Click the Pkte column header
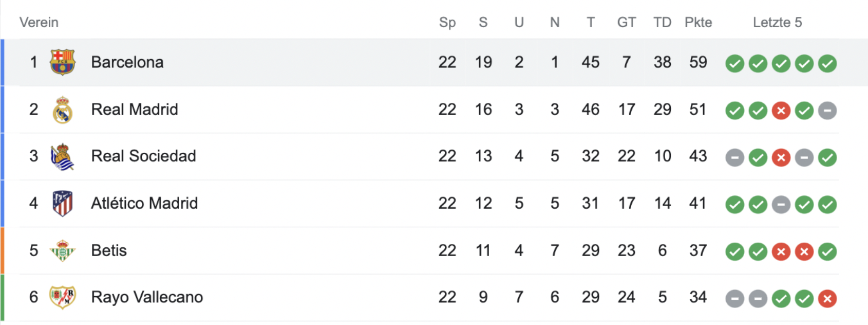This screenshot has height=325, width=868. coord(698,23)
